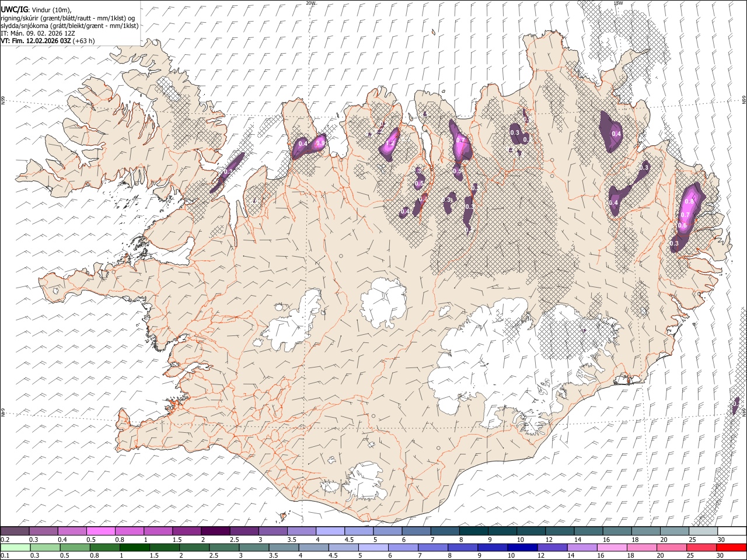Image resolution: width=747 pixels, height=560 pixels.
Task: Click the '20W' longitude label
Action: [x=310, y=3]
